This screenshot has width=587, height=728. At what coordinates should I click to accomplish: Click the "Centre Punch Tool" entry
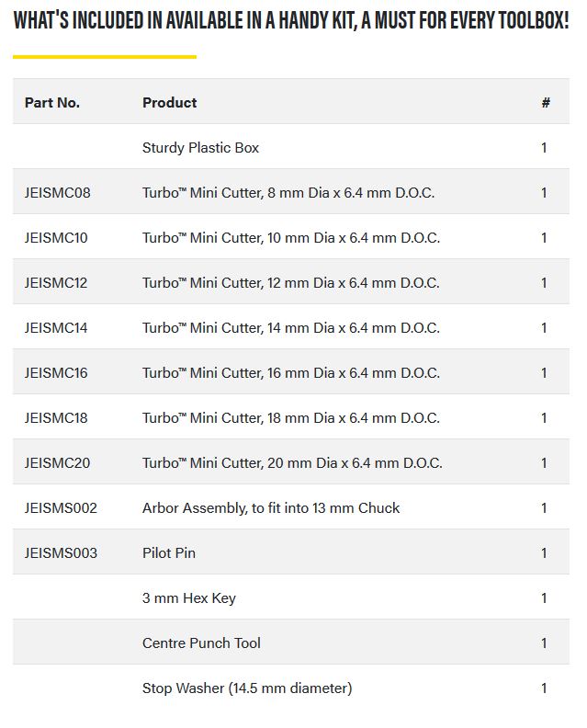tap(201, 643)
